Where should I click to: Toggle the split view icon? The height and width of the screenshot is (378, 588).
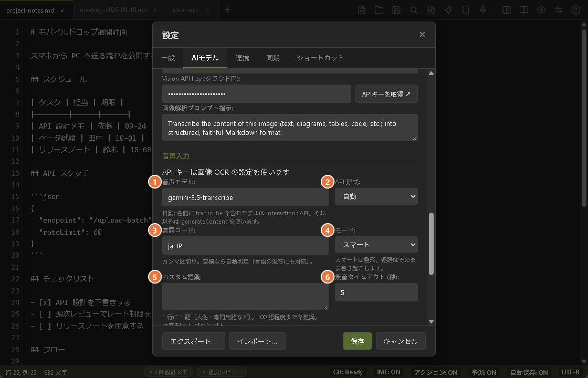[x=506, y=10]
